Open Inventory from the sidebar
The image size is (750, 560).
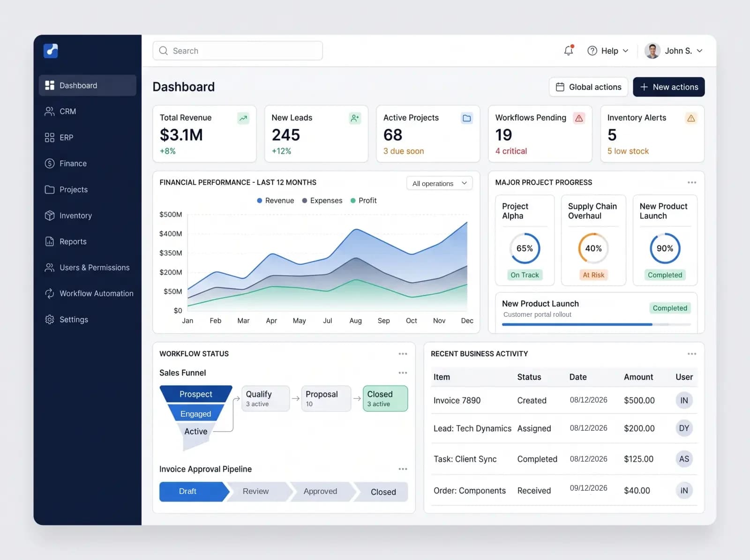88,216
